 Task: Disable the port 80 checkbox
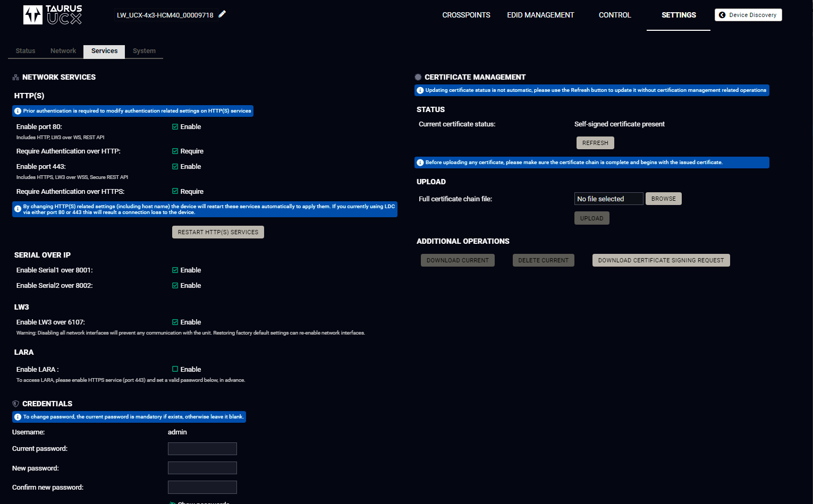(175, 127)
